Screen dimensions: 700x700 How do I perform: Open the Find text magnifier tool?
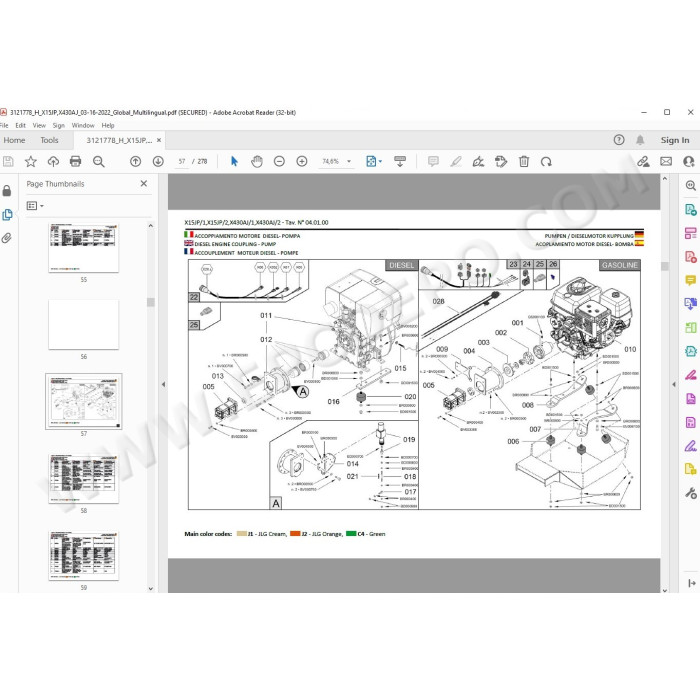[99, 161]
